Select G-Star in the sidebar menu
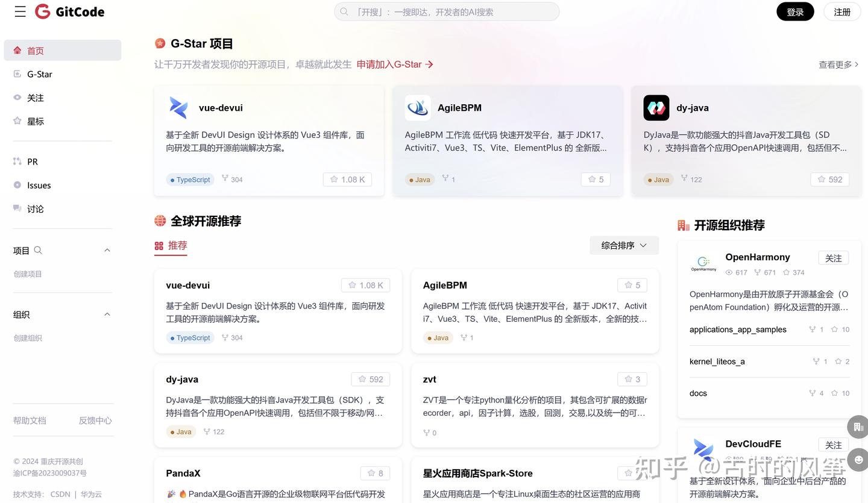 39,73
